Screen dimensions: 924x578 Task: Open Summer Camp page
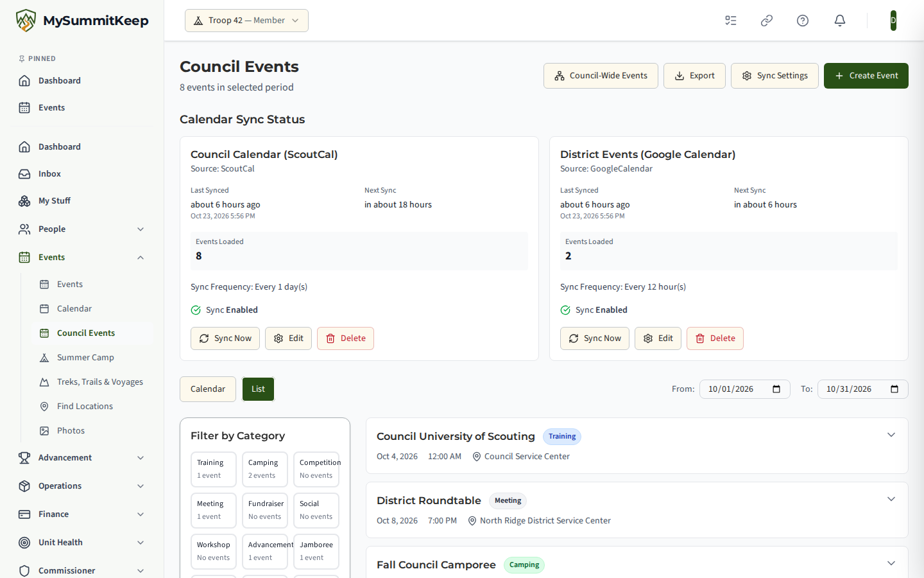pos(92,357)
